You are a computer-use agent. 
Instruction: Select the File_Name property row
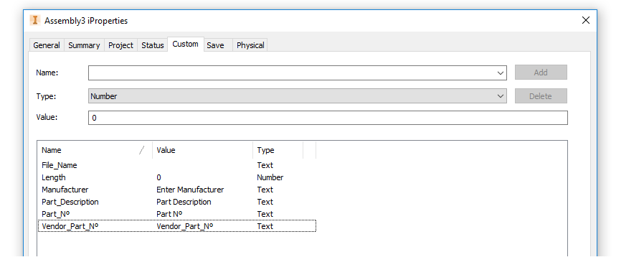pyautogui.click(x=177, y=165)
